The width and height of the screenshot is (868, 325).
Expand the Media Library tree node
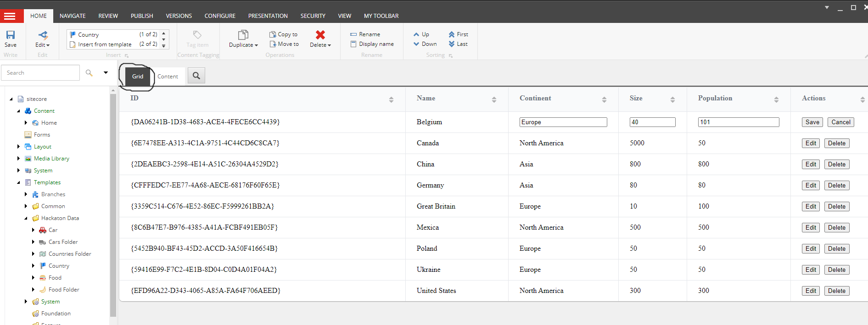point(19,159)
